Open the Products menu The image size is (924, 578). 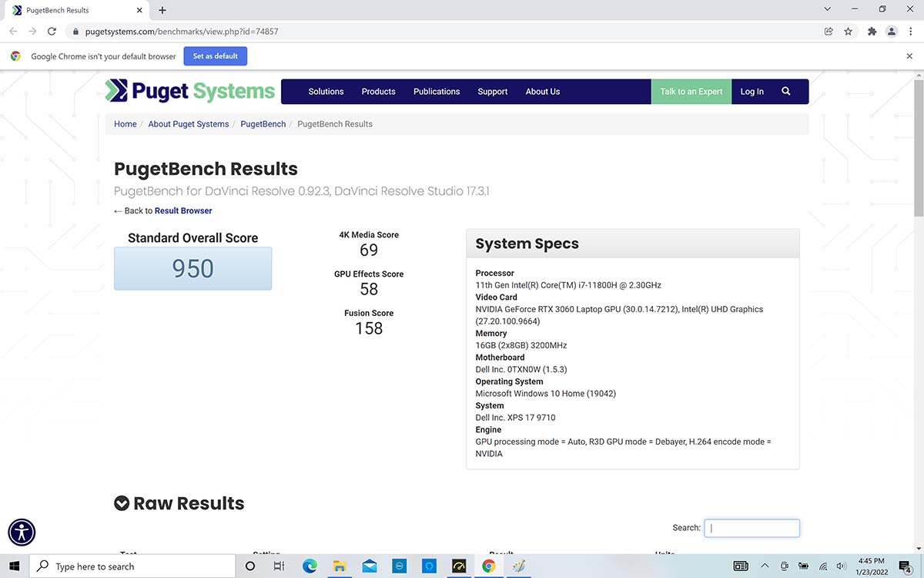[378, 91]
